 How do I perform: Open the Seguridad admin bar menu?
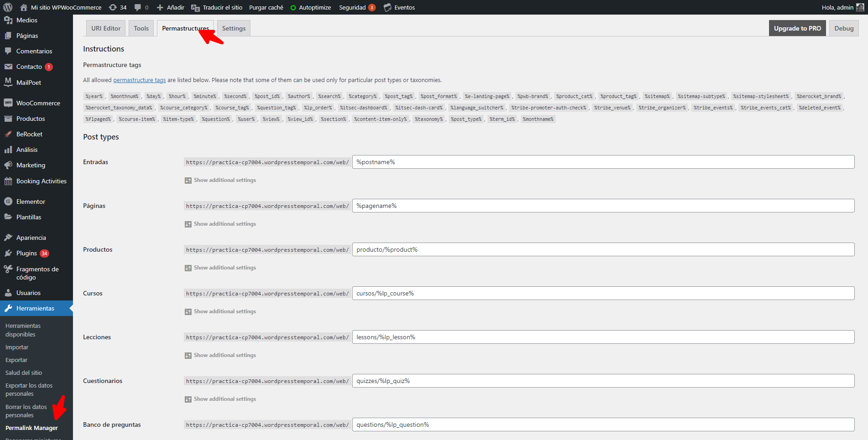pos(357,7)
